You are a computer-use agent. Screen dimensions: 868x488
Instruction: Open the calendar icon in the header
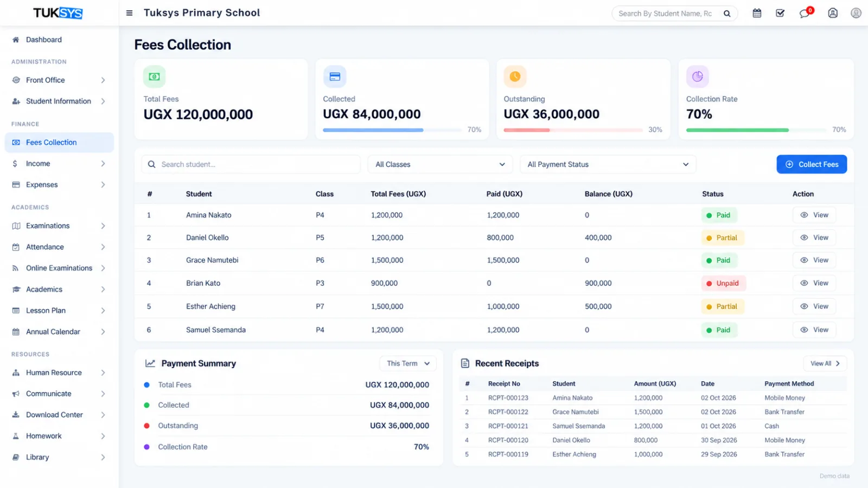click(757, 13)
